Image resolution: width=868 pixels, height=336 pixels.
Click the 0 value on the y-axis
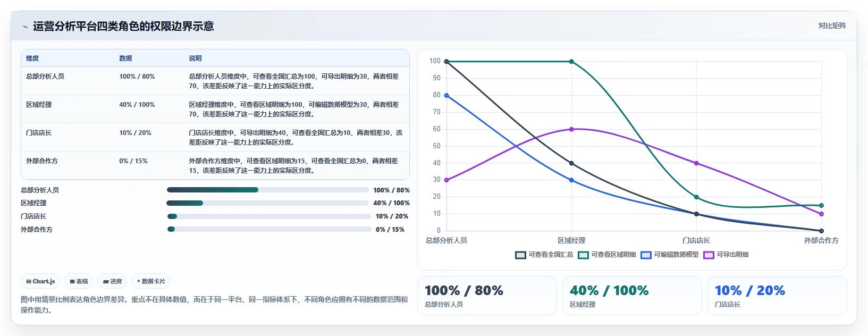point(439,231)
